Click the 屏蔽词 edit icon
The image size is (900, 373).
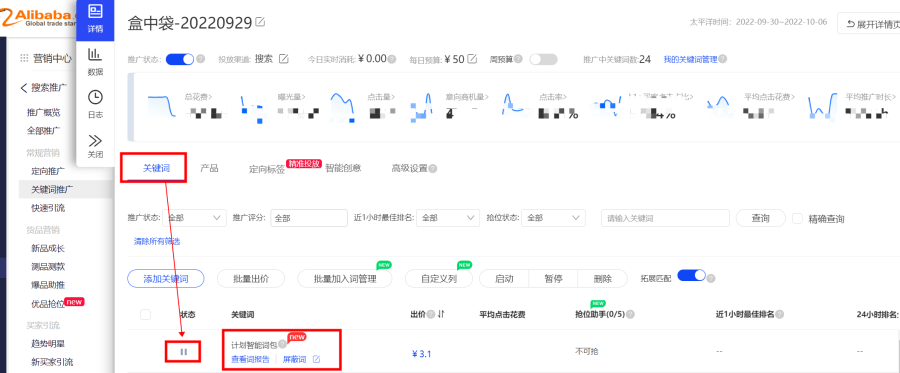(316, 360)
